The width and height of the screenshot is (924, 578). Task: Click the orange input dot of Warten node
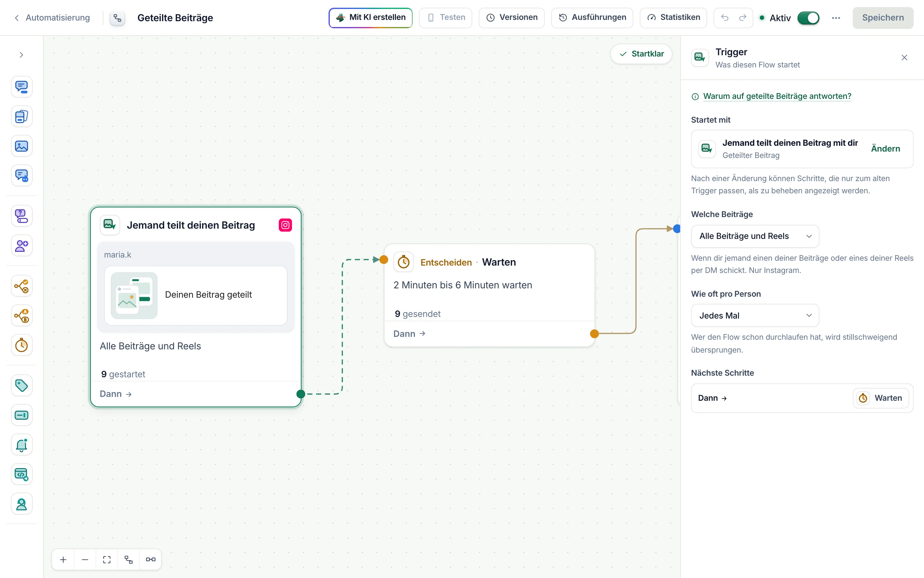tap(384, 259)
